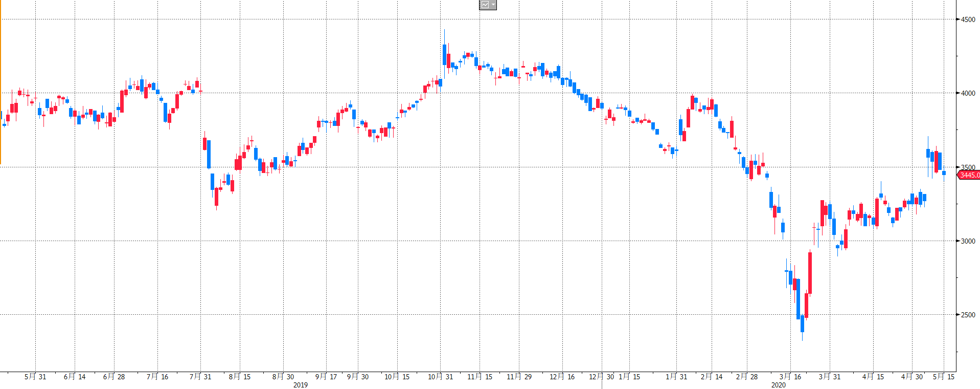
Task: Click the 3月 16 date marker
Action: (x=790, y=377)
